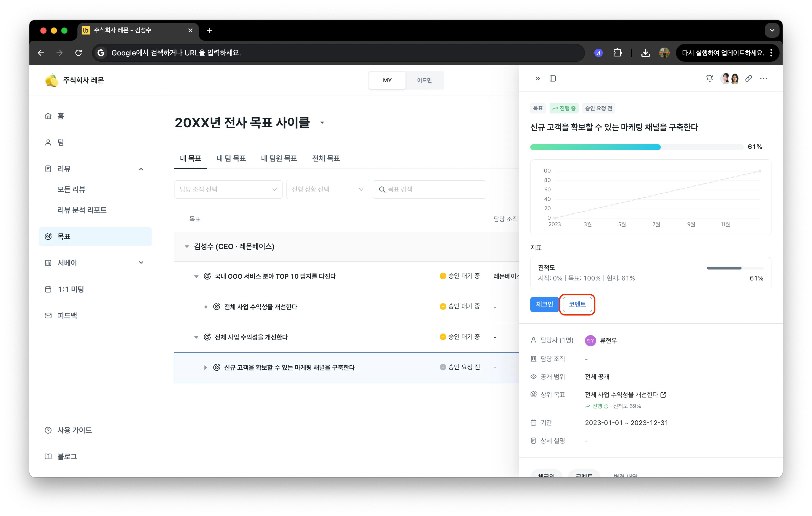This screenshot has width=812, height=516.
Task: Open 진행 상황 선택 dropdown
Action: (328, 190)
